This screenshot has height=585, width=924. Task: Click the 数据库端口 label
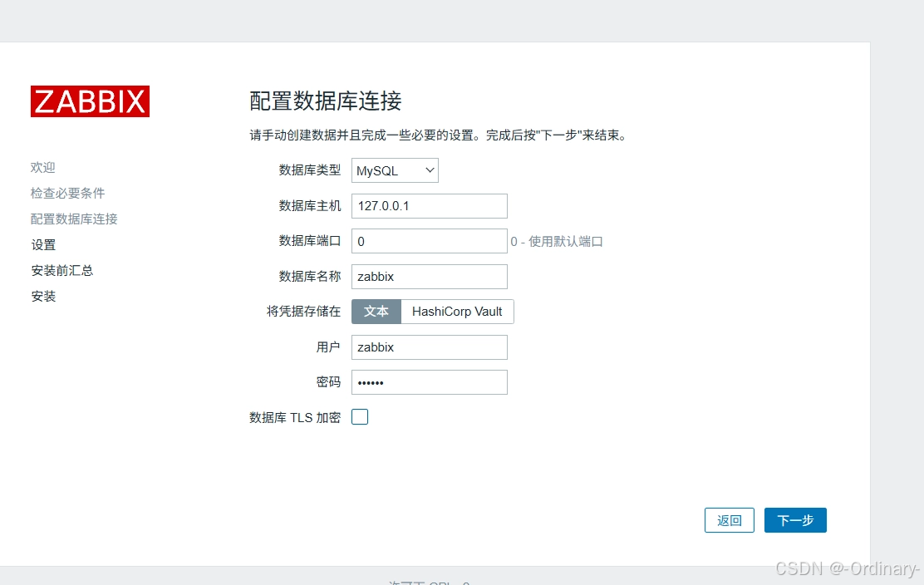310,241
